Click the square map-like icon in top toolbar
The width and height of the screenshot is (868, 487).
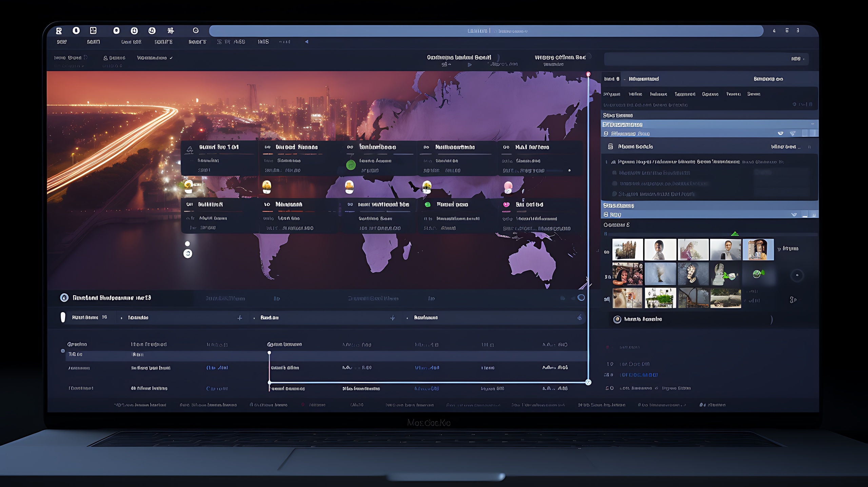93,31
